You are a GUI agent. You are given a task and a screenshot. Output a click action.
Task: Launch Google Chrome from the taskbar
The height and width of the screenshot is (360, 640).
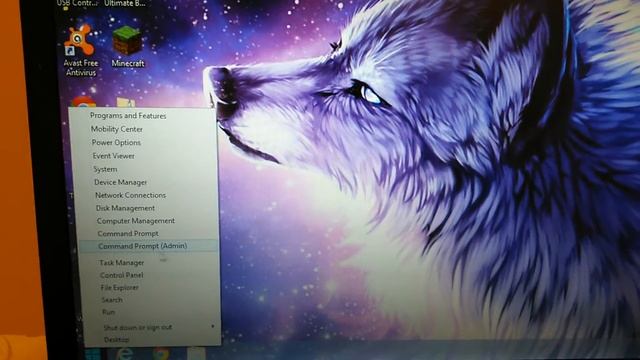(x=161, y=354)
